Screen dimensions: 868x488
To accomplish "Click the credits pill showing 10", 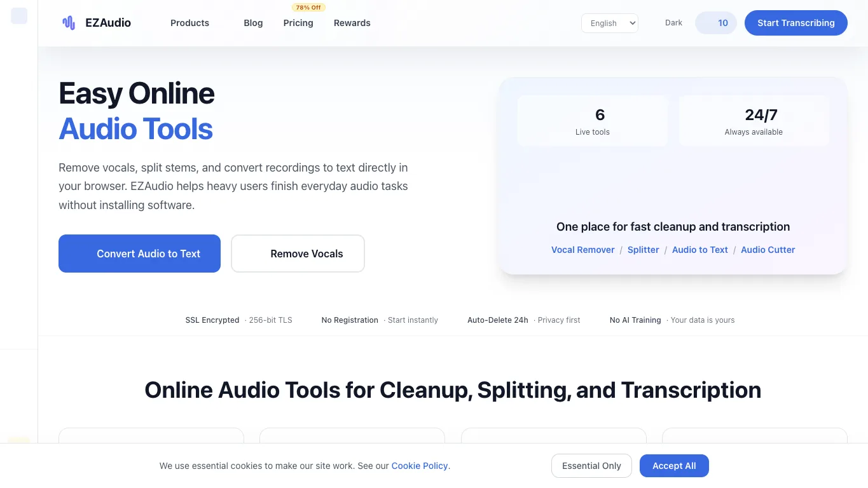I will (716, 23).
